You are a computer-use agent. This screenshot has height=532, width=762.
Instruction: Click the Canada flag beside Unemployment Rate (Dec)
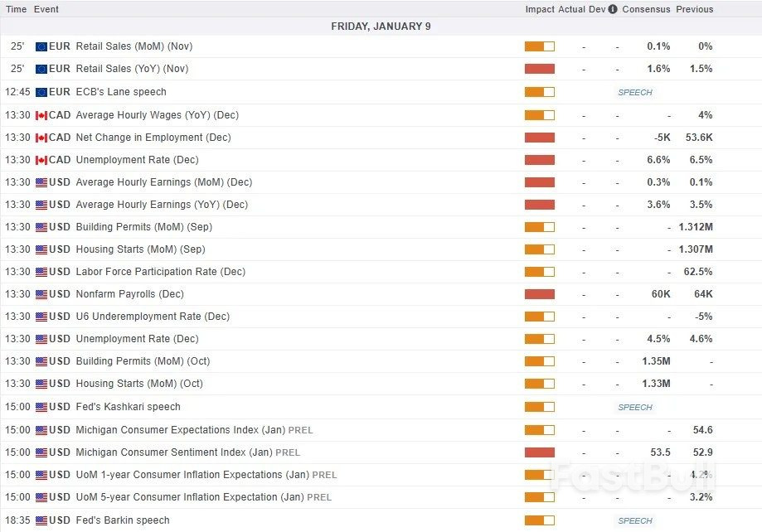pos(41,160)
